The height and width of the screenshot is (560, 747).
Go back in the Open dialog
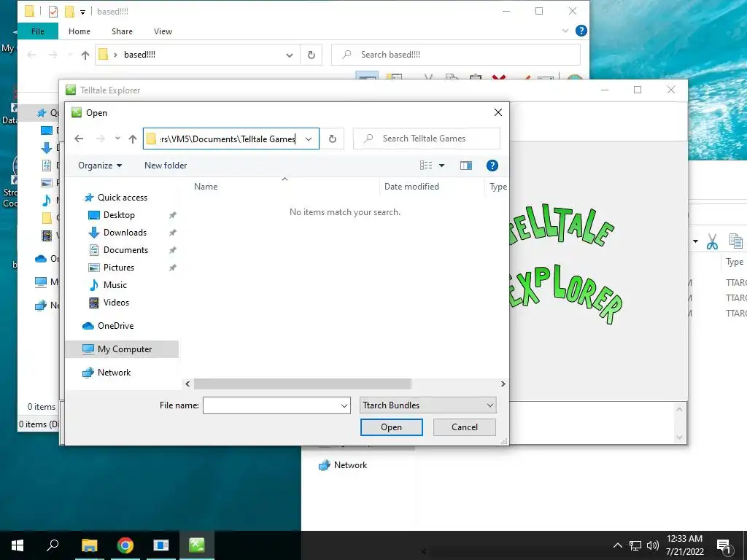79,139
